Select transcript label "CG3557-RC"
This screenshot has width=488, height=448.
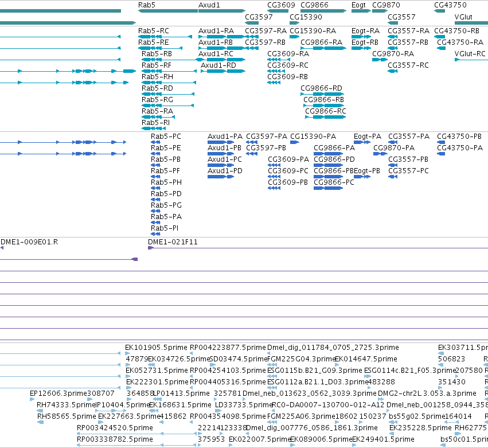click(408, 65)
